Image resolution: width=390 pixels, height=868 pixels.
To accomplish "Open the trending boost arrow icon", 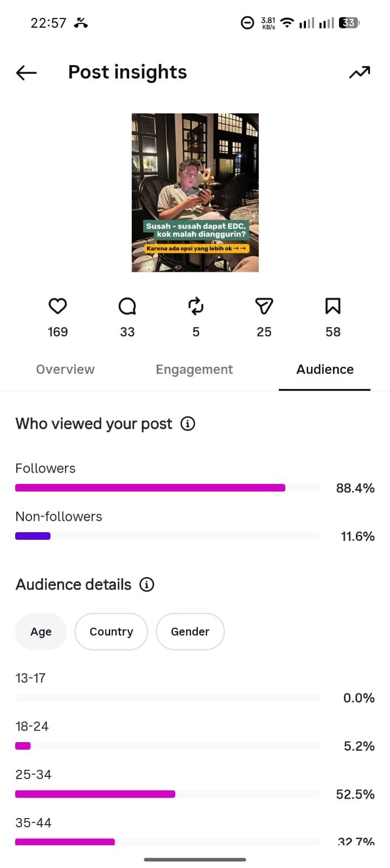I will (x=360, y=72).
